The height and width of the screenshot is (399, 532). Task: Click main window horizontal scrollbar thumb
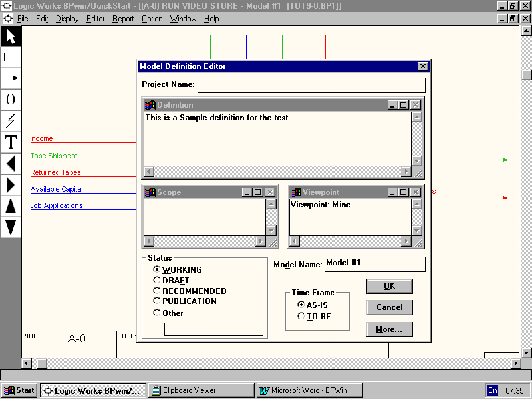(x=42, y=363)
